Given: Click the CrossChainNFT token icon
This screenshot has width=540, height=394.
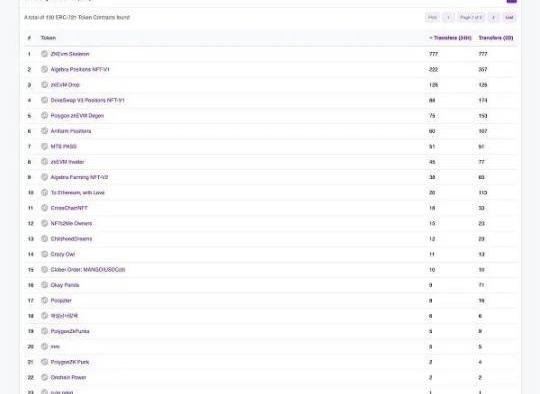Looking at the screenshot, I should (44, 208).
